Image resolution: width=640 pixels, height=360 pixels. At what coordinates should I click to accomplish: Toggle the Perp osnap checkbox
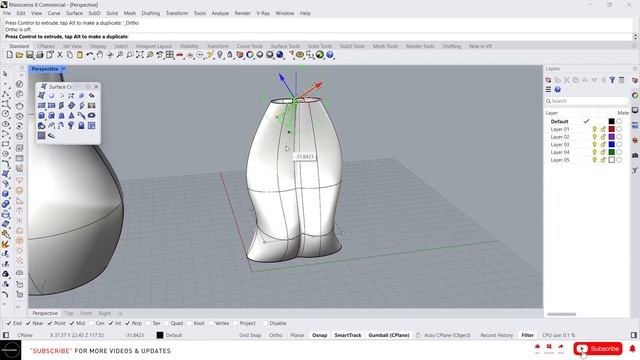(x=127, y=323)
